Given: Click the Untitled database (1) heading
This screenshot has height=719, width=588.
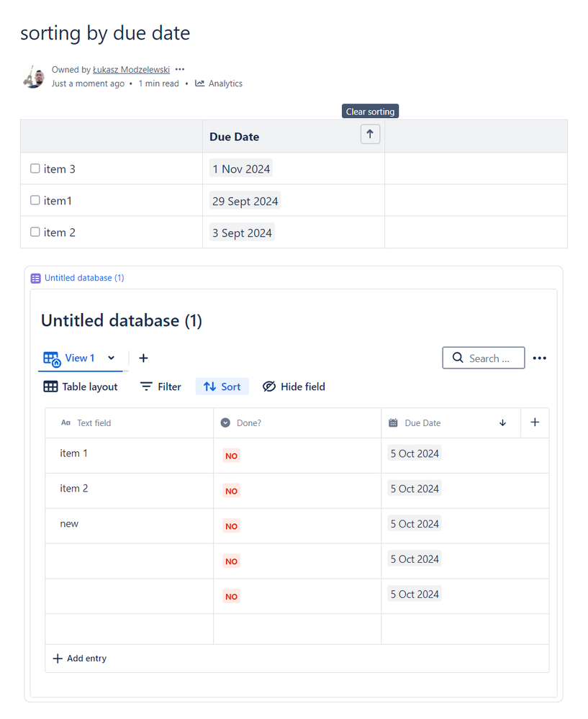Looking at the screenshot, I should [122, 320].
